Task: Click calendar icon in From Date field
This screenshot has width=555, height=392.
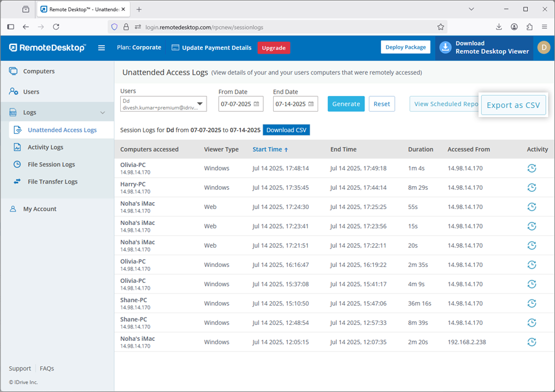Action: coord(257,104)
